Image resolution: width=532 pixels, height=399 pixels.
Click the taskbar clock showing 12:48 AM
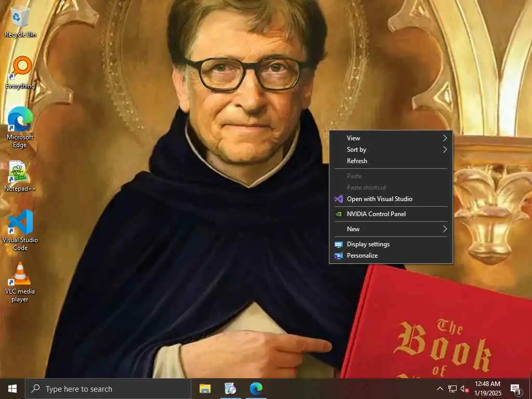(487, 389)
